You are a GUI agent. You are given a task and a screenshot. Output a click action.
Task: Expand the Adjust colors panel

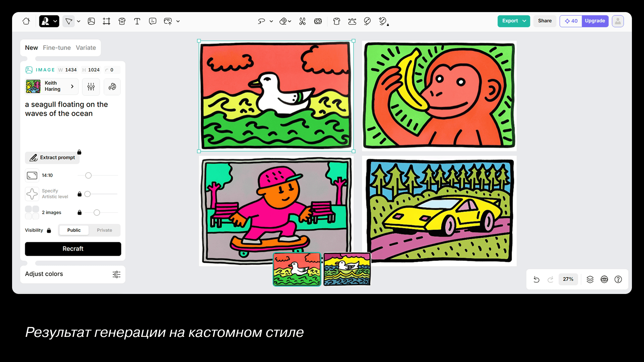[x=72, y=274]
